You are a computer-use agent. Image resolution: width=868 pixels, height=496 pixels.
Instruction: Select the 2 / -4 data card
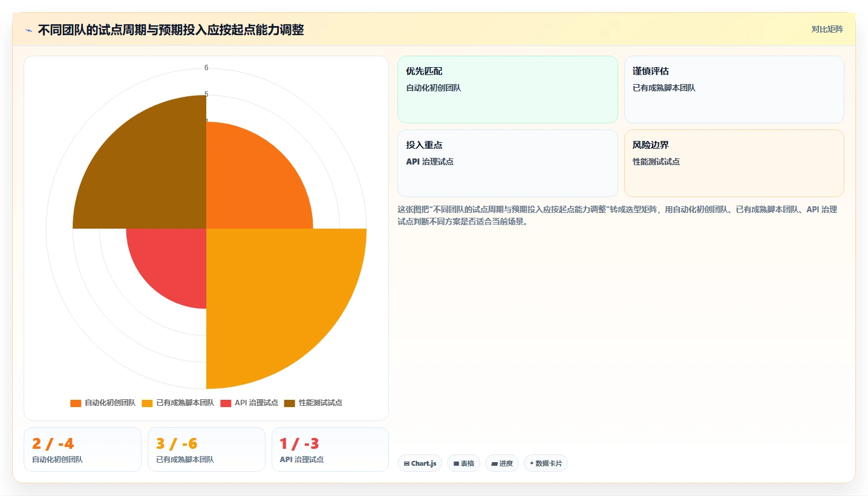click(82, 449)
